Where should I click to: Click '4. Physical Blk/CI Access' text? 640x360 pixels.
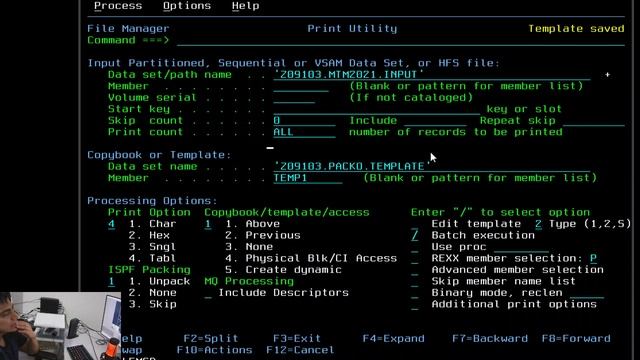point(311,258)
